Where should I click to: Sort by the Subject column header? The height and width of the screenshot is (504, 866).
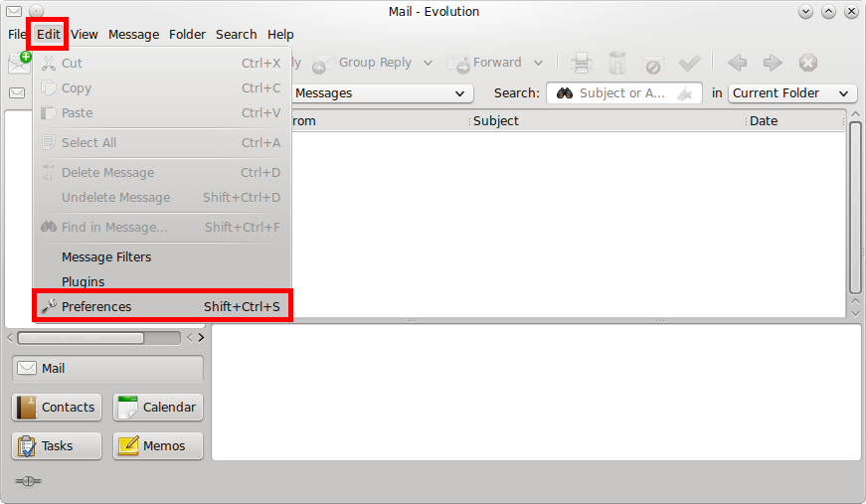[607, 121]
